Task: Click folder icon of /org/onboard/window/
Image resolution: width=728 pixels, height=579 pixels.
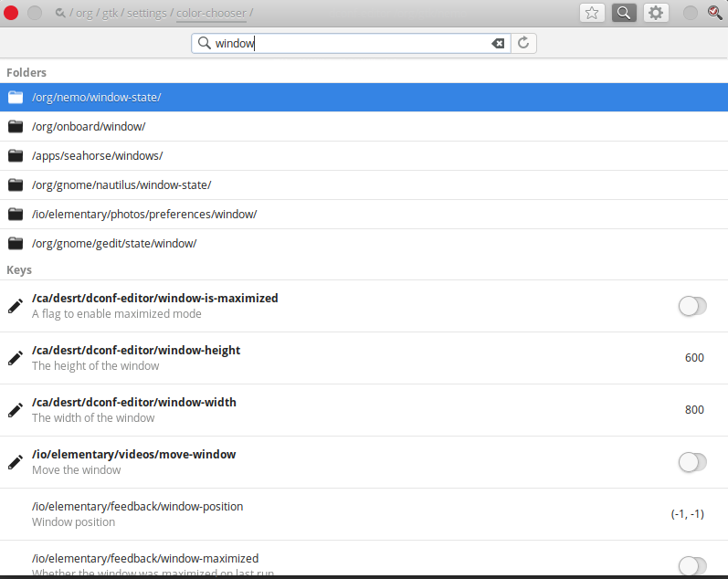Action: [16, 126]
